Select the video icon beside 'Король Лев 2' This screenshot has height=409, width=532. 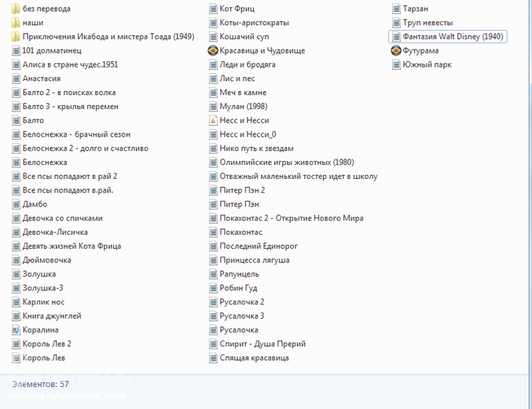[17, 344]
